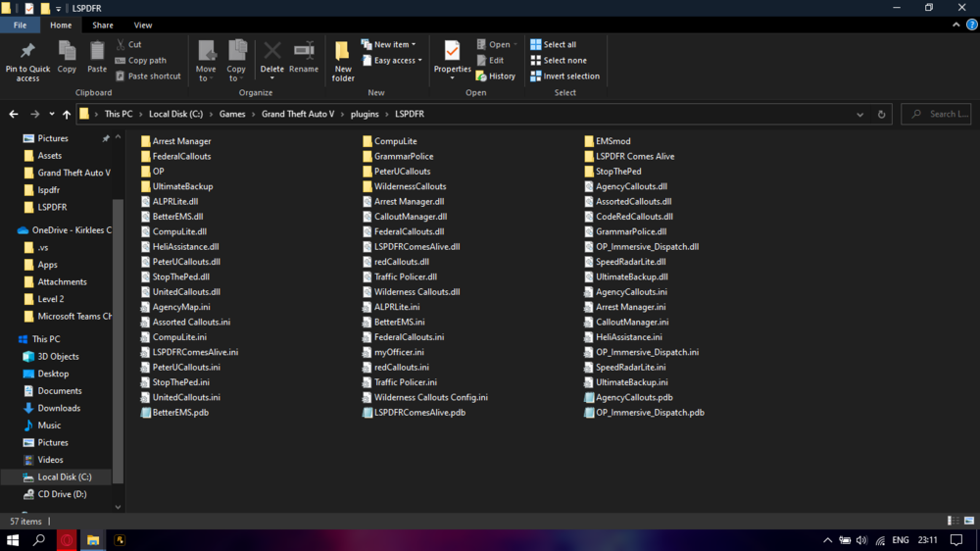
Task: Select the CalloutManager.dll file
Action: point(405,217)
